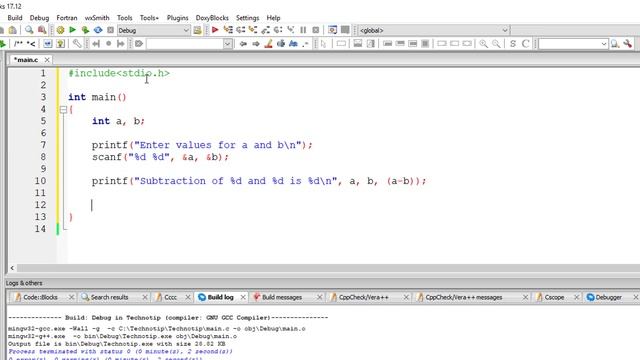Screen dimensions: 640x360
Task: Open the Tools+ menu
Action: [149, 18]
